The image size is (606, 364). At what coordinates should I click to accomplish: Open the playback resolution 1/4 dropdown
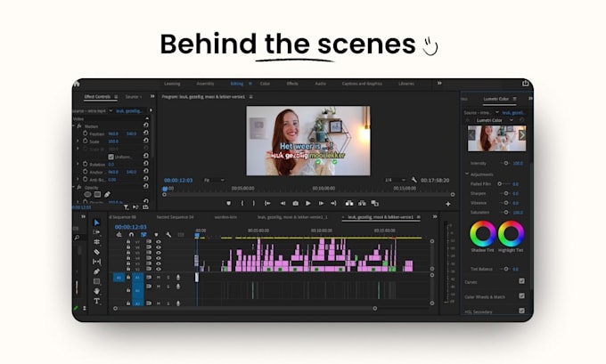pos(395,180)
